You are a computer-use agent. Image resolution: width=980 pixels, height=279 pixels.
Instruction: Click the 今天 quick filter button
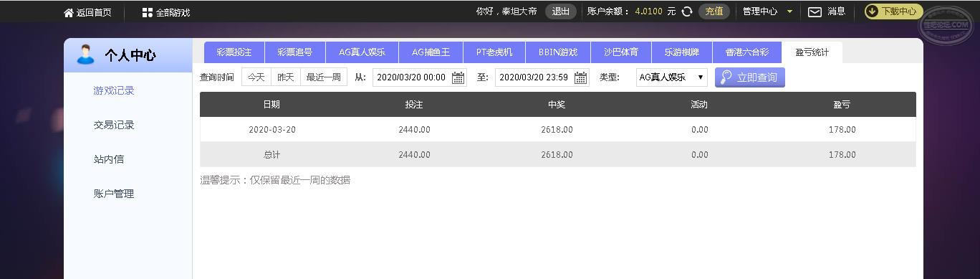(x=256, y=77)
